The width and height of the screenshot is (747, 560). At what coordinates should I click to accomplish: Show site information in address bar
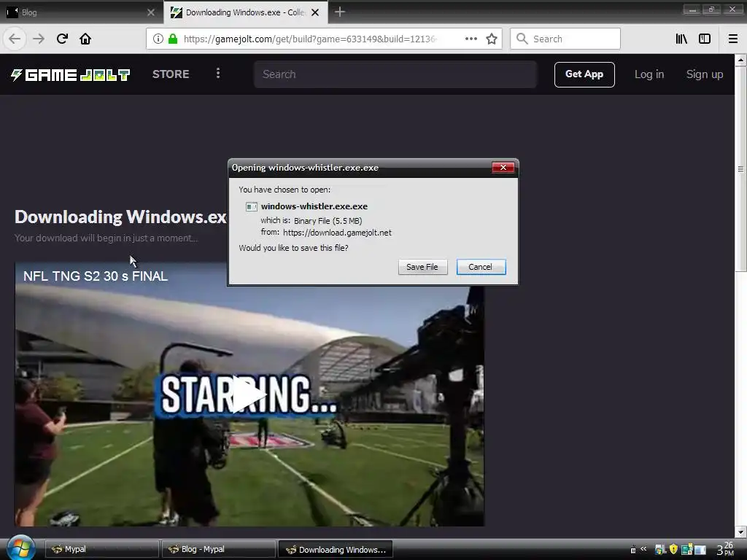click(158, 39)
